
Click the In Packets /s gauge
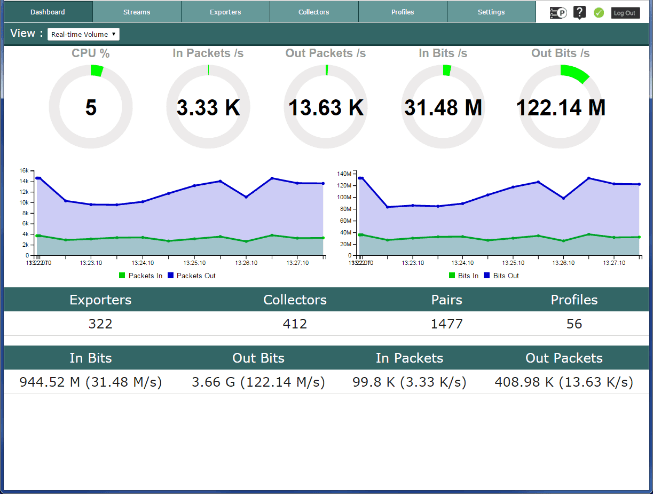[x=208, y=107]
